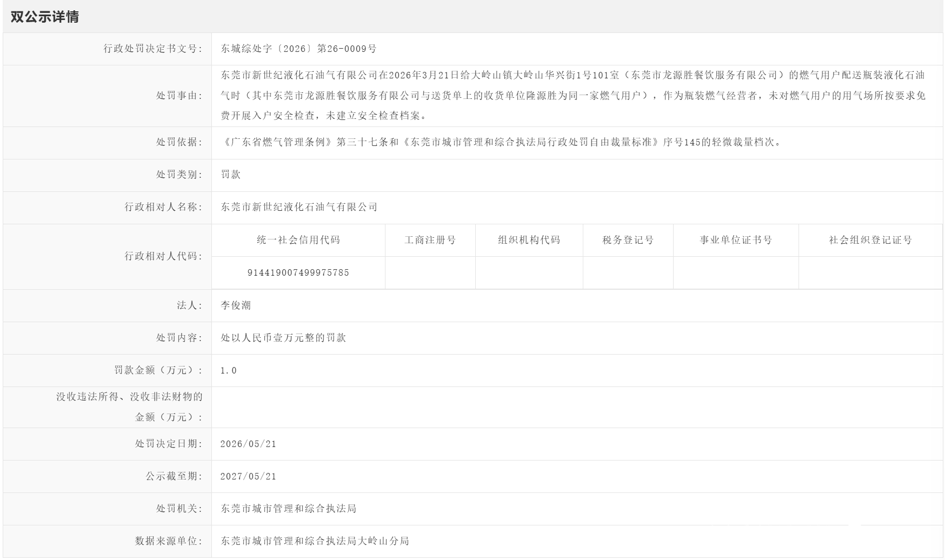Click the 行政处罚决定书文号 label
This screenshot has width=945, height=560.
coord(153,49)
